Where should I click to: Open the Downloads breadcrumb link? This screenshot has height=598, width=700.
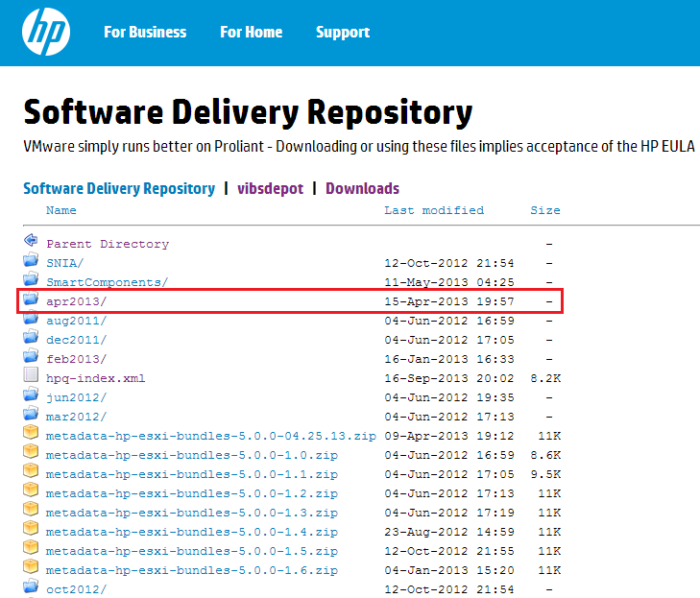pyautogui.click(x=362, y=188)
